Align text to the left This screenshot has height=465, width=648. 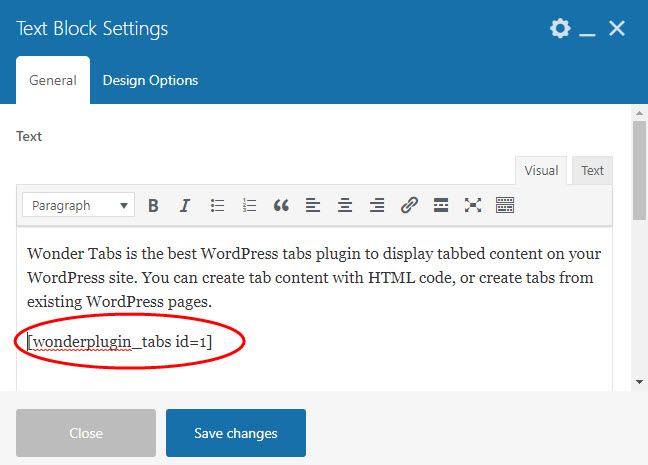pyautogui.click(x=313, y=205)
